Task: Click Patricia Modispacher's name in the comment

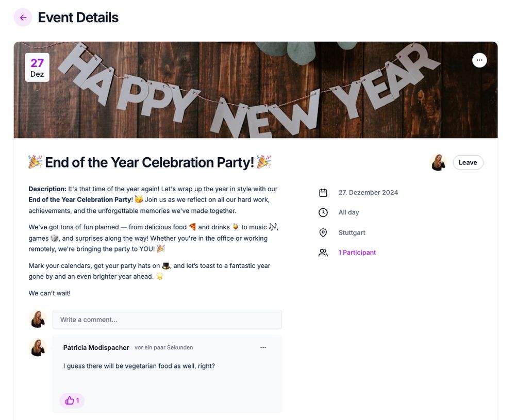Action: point(96,347)
